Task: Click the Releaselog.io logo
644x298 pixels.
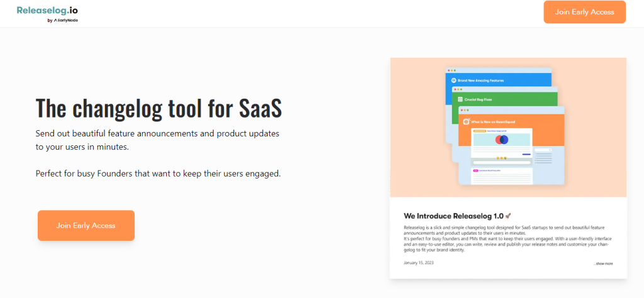Action: click(x=47, y=10)
